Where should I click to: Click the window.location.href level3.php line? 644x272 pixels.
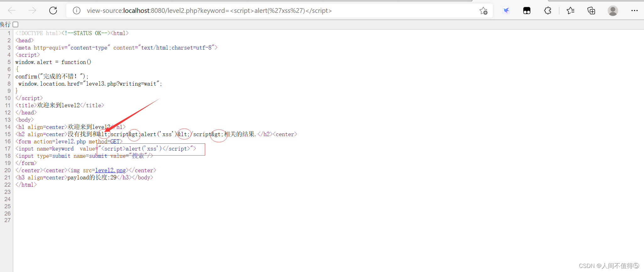pos(90,84)
